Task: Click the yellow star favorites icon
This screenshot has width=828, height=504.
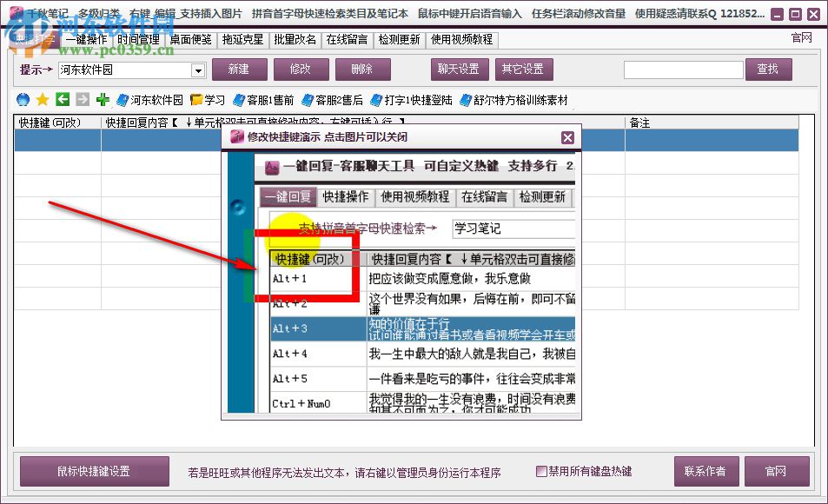Action: 40,99
